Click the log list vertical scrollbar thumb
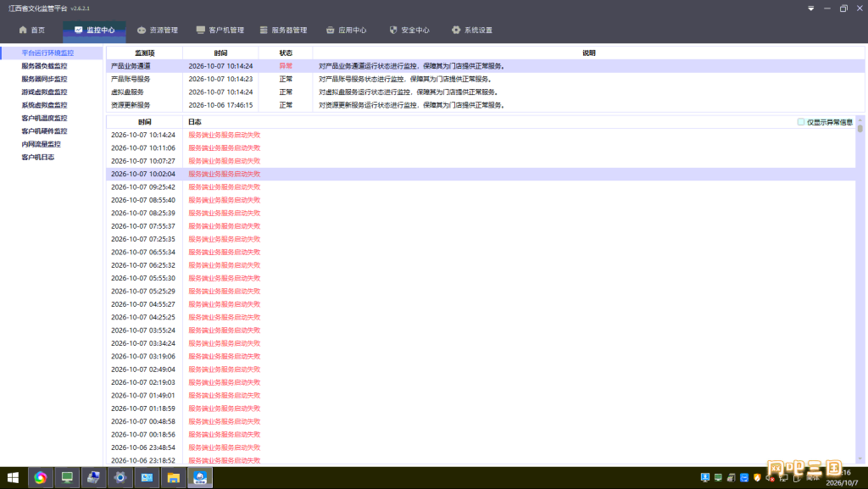 pyautogui.click(x=860, y=128)
